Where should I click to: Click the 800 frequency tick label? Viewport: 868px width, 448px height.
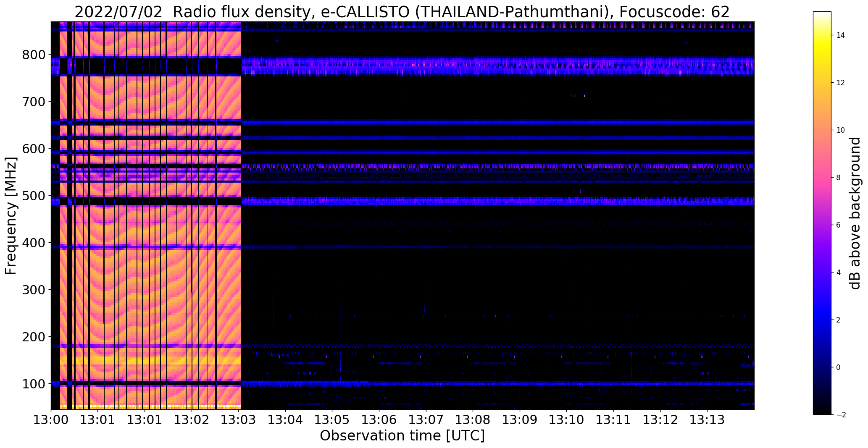[x=34, y=55]
